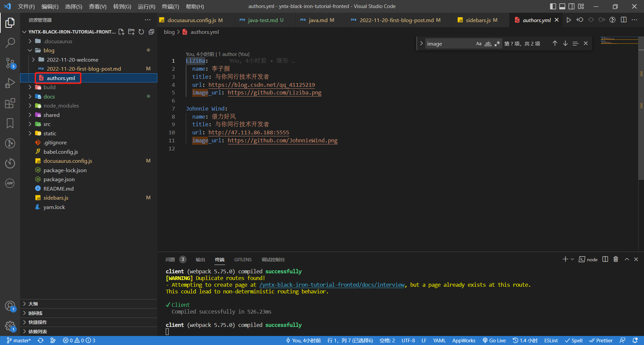
Task: Open the Bookmarks view in activity bar
Action: 10,123
